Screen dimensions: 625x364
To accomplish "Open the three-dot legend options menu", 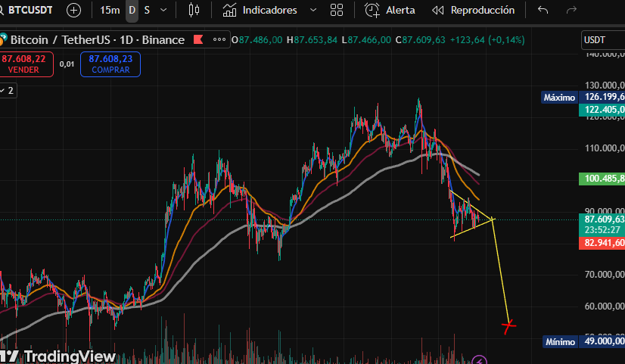I will point(219,39).
